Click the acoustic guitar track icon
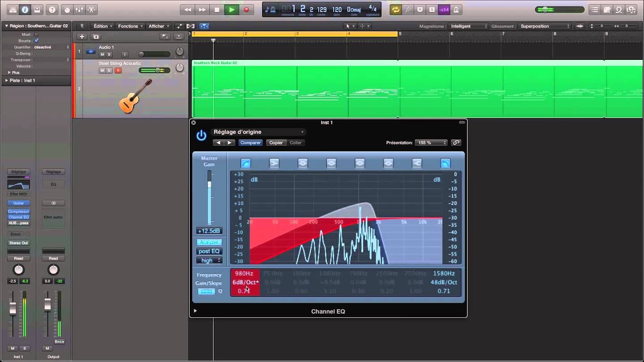This screenshot has width=644, height=362. (135, 96)
